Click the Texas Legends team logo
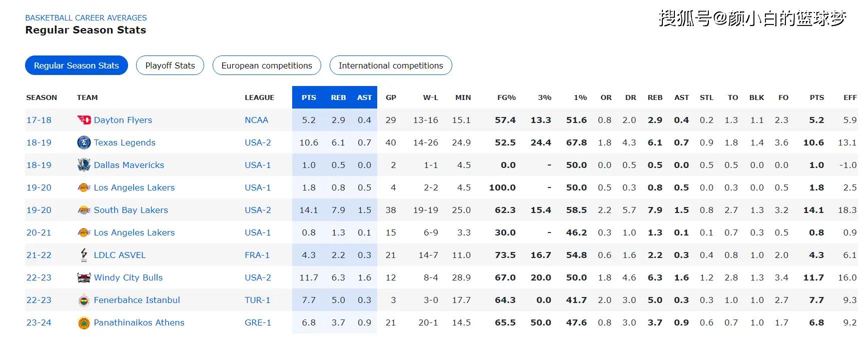Viewport: 868px width, 342px height. click(84, 142)
